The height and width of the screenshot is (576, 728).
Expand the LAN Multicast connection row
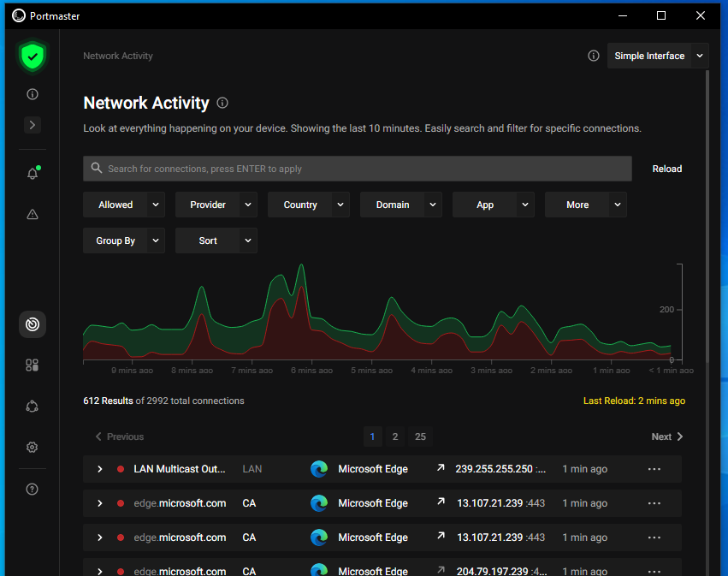point(100,469)
